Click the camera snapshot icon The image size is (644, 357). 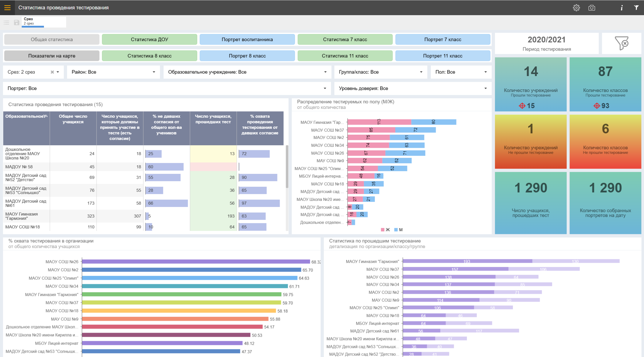click(591, 8)
